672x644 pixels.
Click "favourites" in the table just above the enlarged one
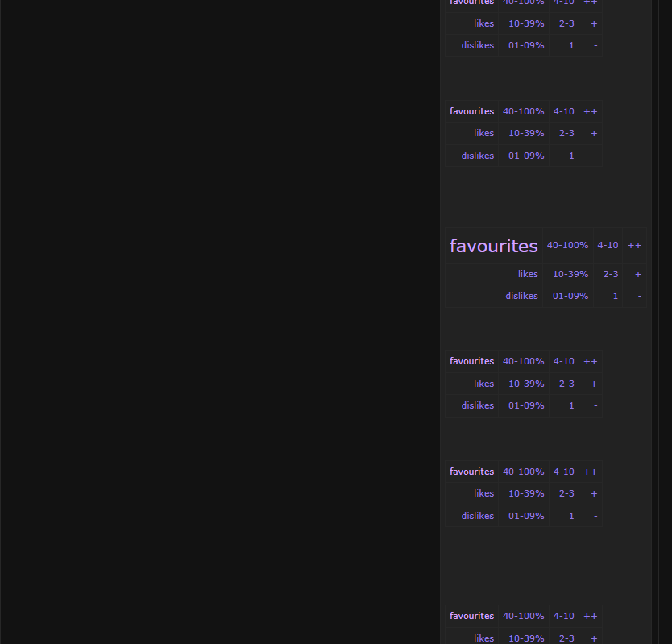point(471,111)
